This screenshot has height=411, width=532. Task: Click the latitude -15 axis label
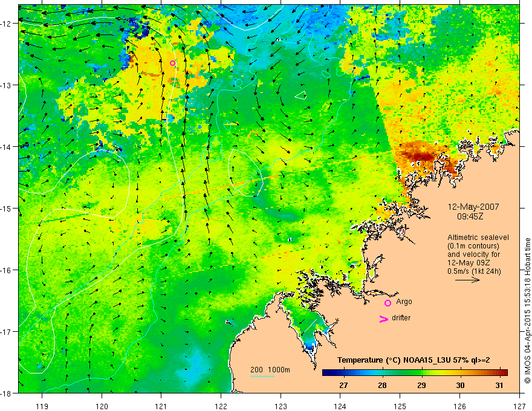(7, 208)
